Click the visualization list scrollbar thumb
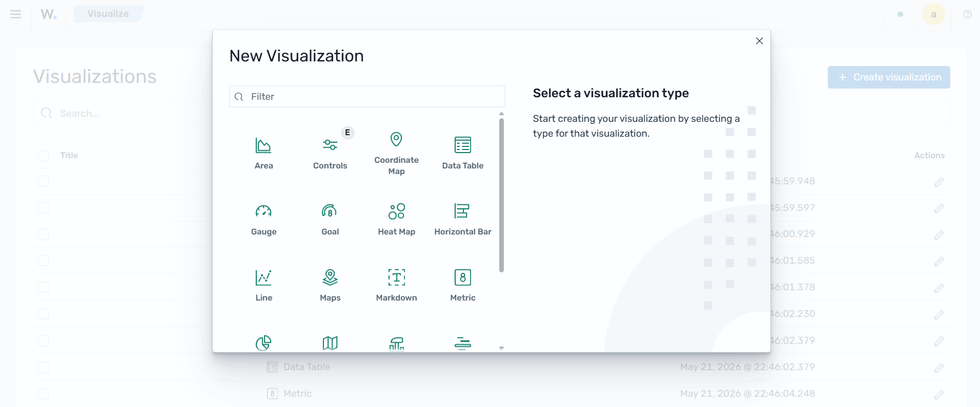 tap(501, 195)
